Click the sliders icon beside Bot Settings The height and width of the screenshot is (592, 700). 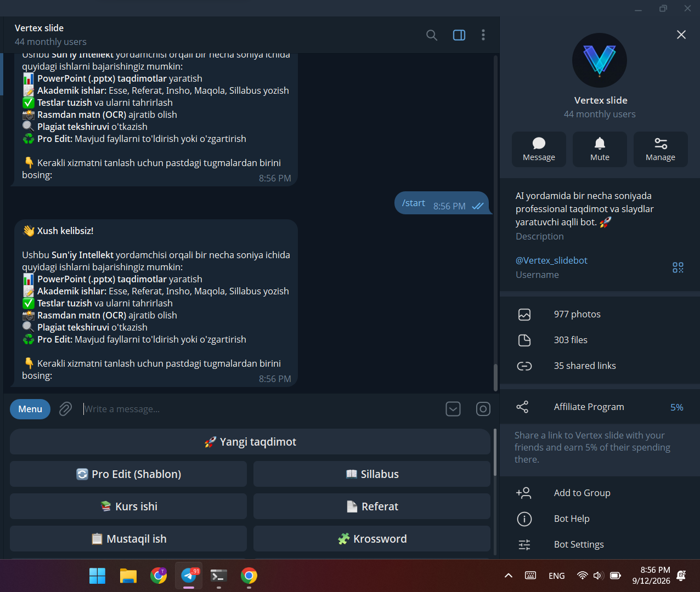click(524, 544)
